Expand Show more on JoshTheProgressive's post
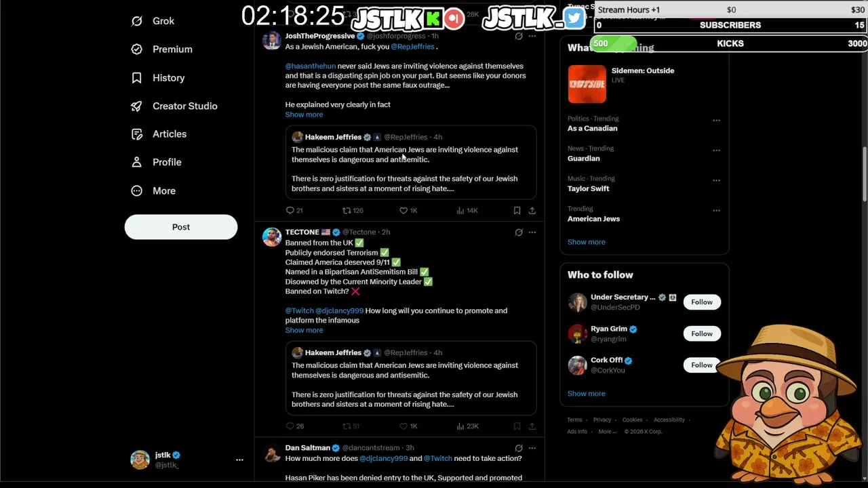868x488 pixels. tap(304, 115)
